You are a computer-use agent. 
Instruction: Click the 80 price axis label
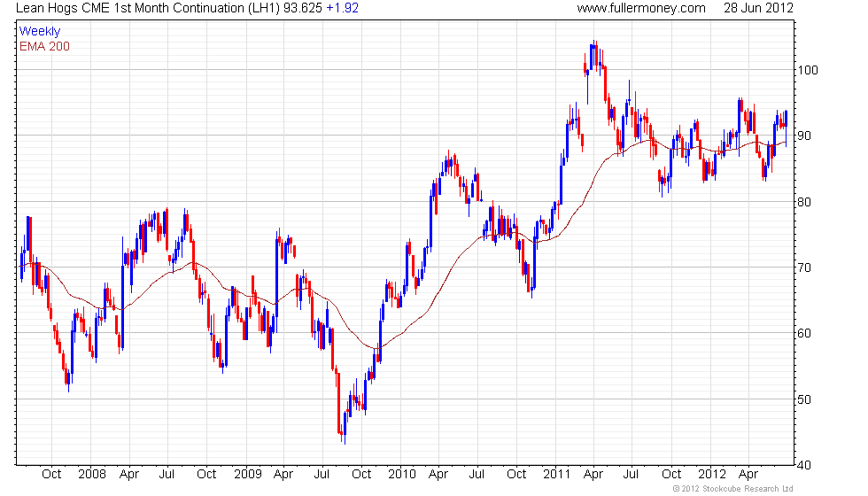804,202
